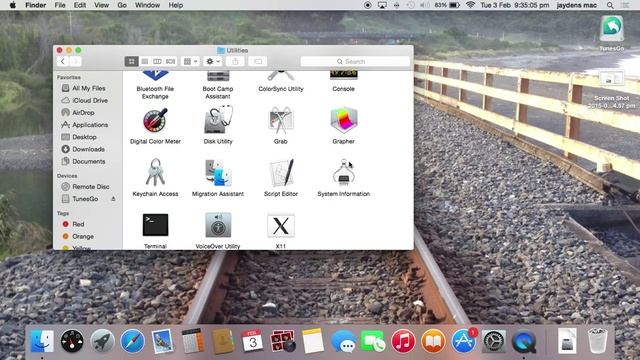Image resolution: width=640 pixels, height=360 pixels.
Task: Open All My Files in sidebar
Action: pyautogui.click(x=88, y=88)
